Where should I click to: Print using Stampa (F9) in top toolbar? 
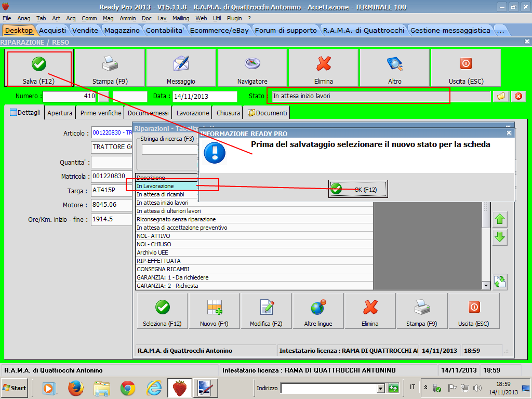tap(110, 68)
